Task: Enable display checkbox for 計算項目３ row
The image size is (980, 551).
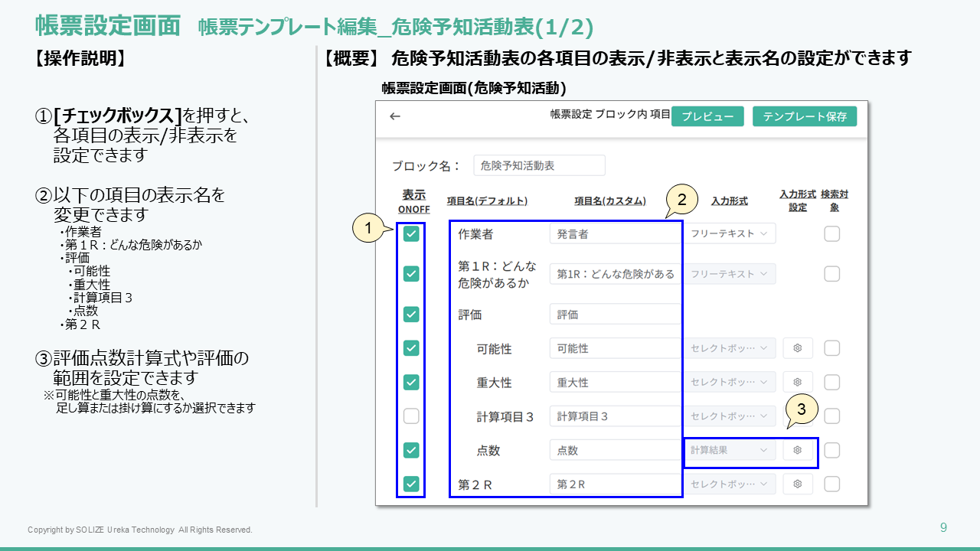Action: click(411, 416)
